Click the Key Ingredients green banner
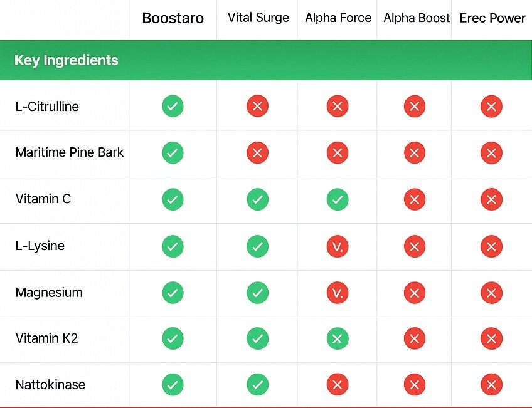 point(266,60)
